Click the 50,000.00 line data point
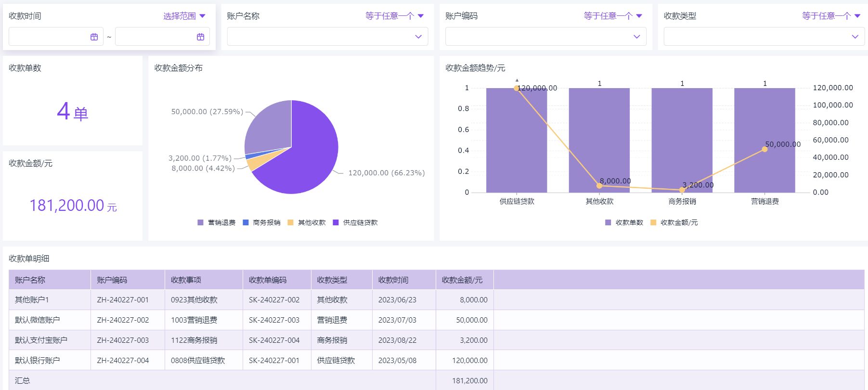 click(764, 149)
